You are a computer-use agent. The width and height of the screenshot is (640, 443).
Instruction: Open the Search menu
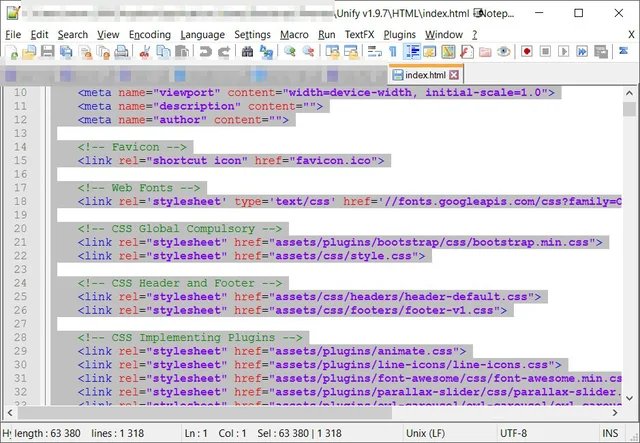coord(73,35)
